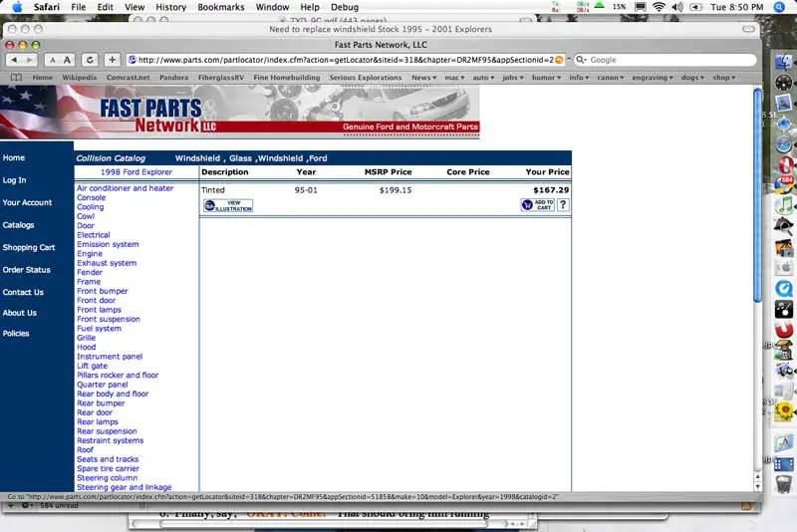Go forward with Safari's forward arrow

[x=30, y=60]
